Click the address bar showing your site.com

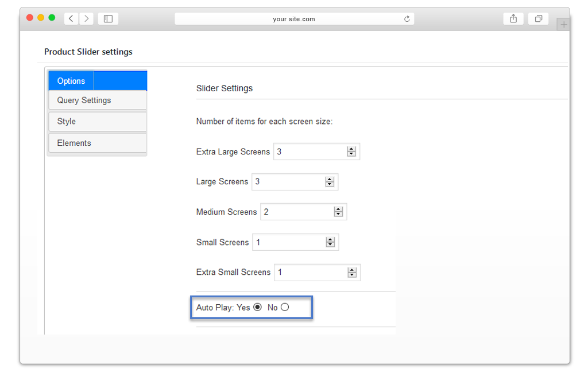coord(295,19)
